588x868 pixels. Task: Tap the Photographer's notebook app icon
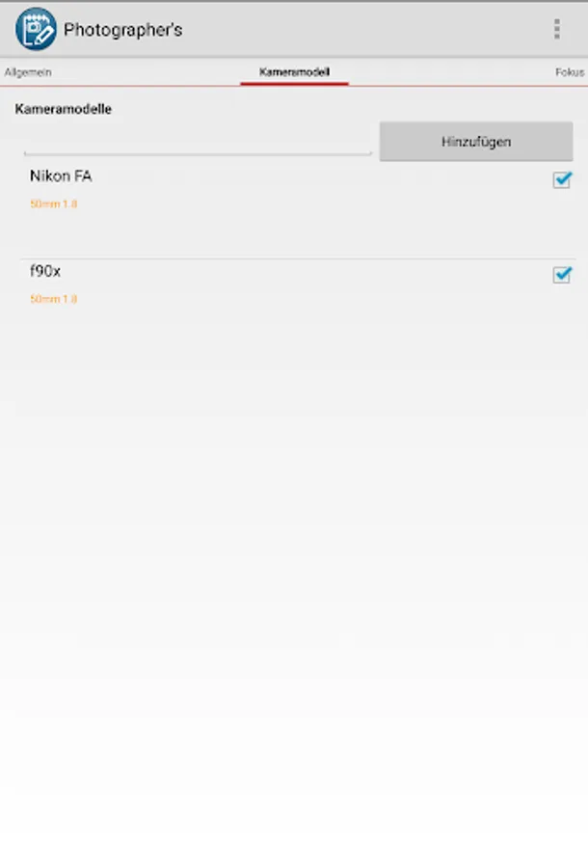coord(36,29)
